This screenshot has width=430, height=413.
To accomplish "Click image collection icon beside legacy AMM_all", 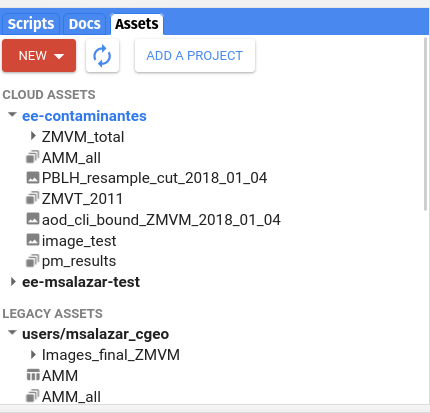I will [32, 396].
